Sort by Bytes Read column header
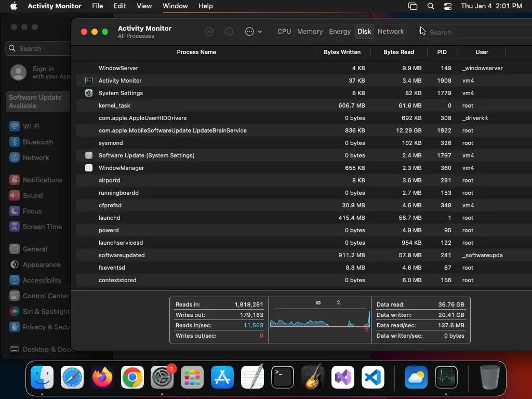The image size is (532, 399). 398,52
